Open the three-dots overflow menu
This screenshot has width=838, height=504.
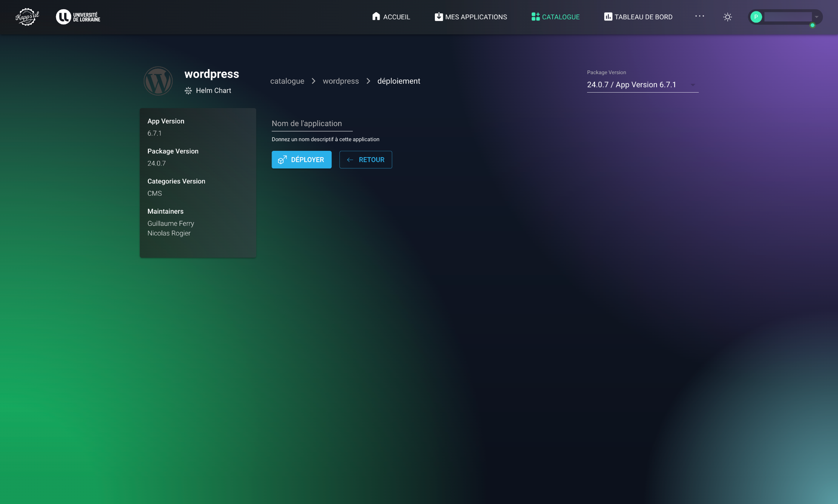click(x=699, y=16)
